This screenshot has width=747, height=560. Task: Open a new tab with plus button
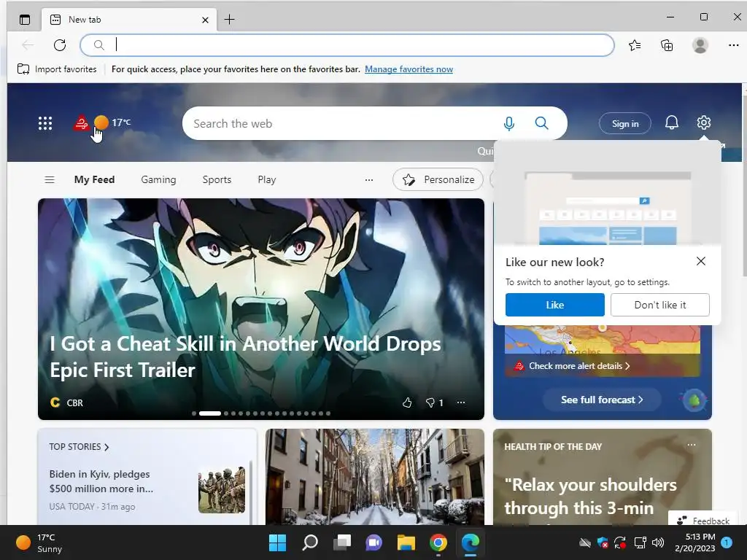(229, 20)
